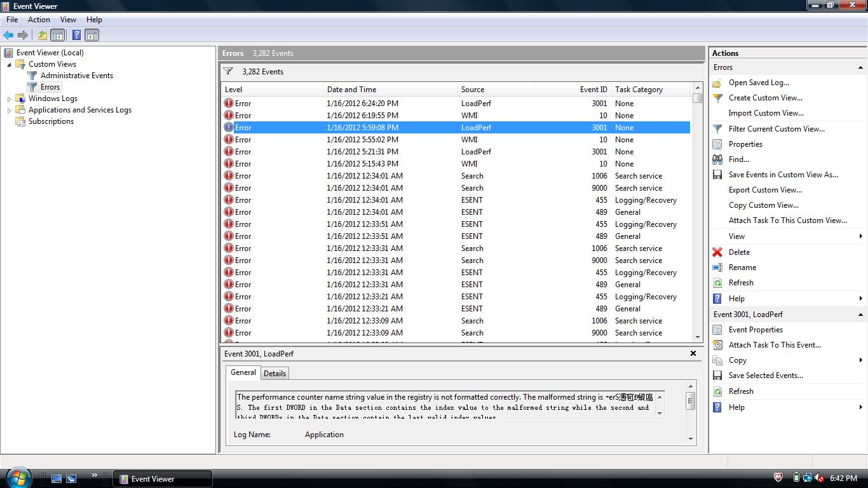Click Refresh under Errors actions
Screen dimensions: 868x488
(741, 283)
